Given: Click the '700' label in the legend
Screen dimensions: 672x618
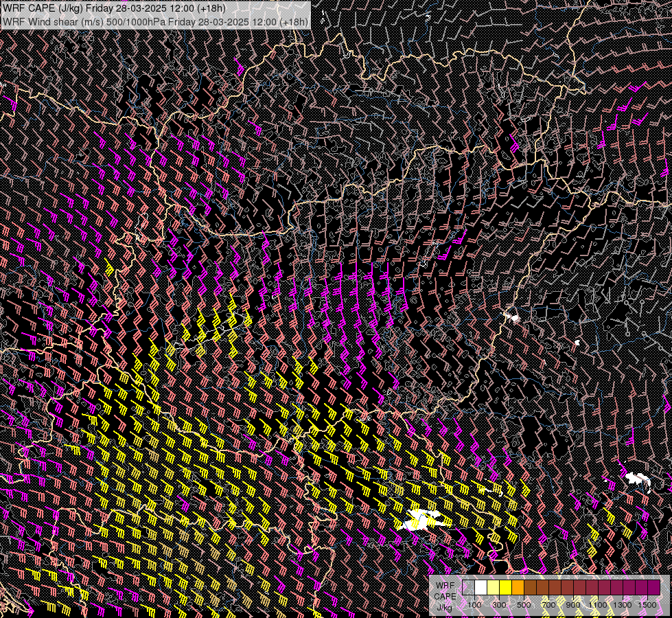Looking at the screenshot, I should [x=548, y=605].
